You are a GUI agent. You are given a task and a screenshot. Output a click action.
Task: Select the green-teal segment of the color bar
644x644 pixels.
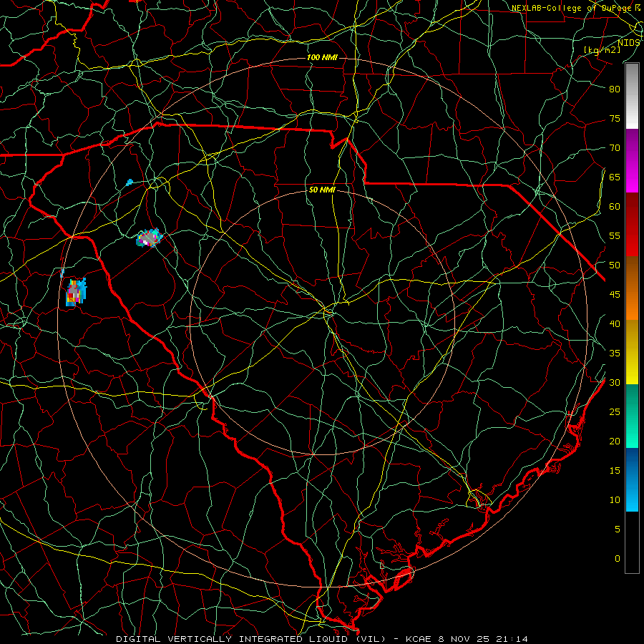[632, 416]
